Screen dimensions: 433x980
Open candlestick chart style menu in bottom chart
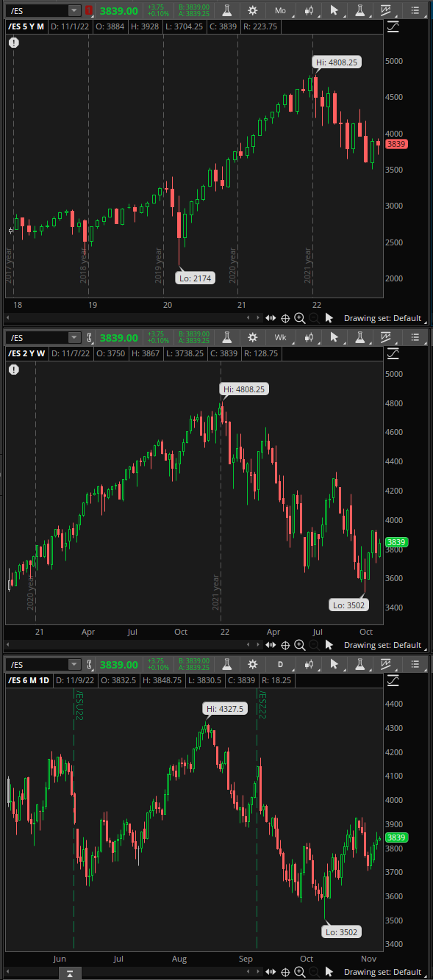click(x=310, y=665)
